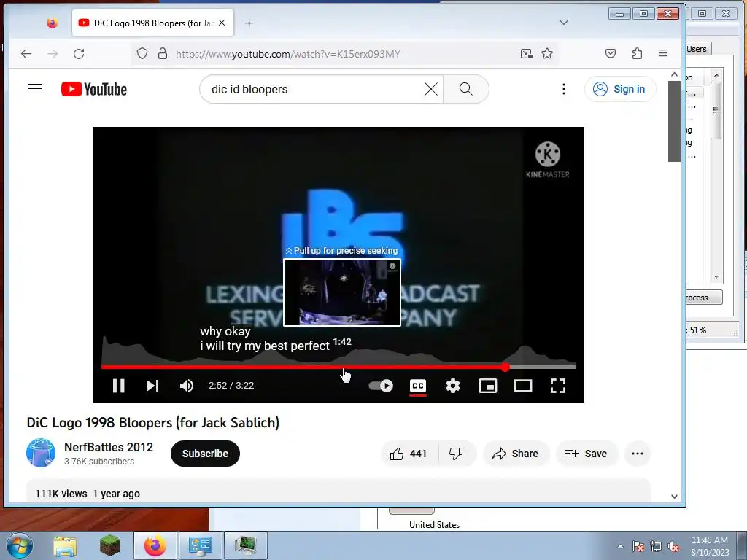This screenshot has width=747, height=560.
Task: Mute the video volume speaker icon
Action: 186,385
